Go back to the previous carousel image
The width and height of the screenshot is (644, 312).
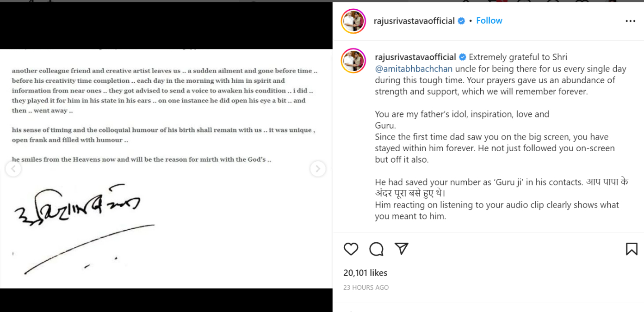(x=13, y=169)
